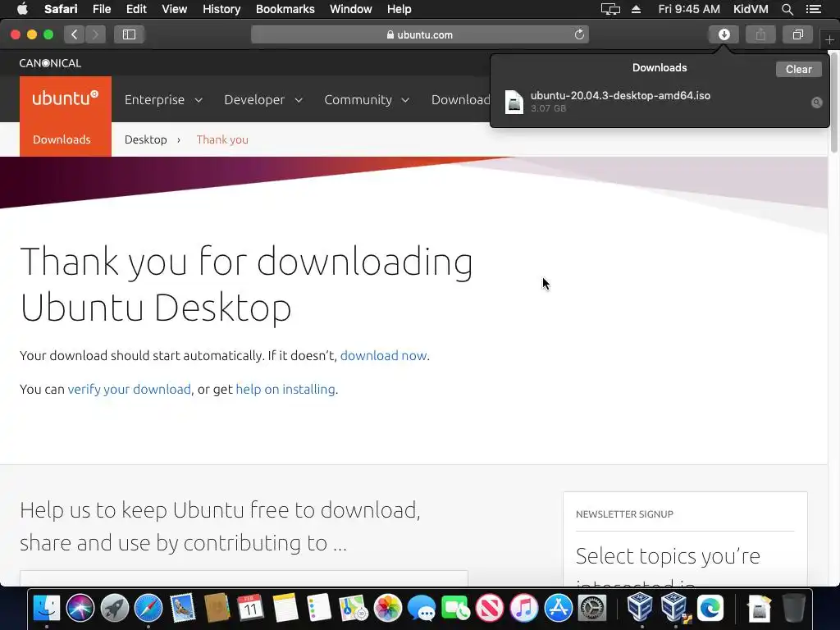Open the Trash in the Dock
The height and width of the screenshot is (630, 840).
coord(794,608)
